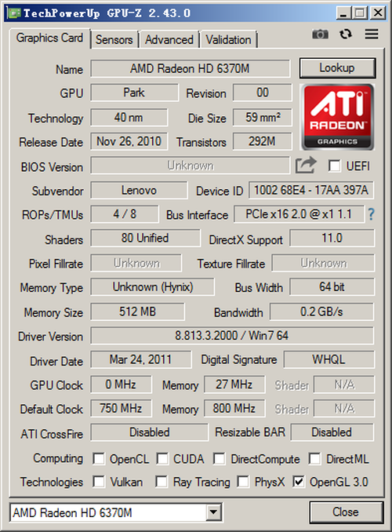This screenshot has width=392, height=532.
Task: Toggle the Vulkan checkbox
Action: 99,482
